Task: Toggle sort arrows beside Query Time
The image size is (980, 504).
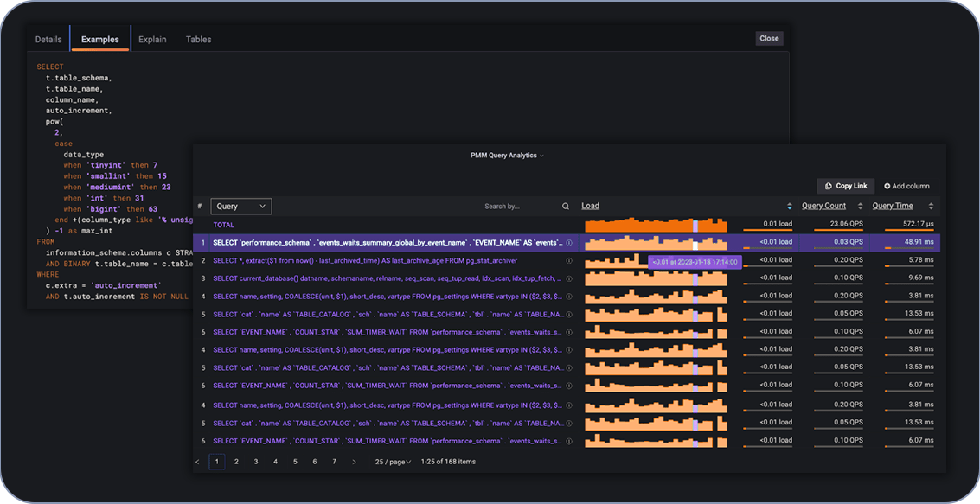Action: click(x=931, y=206)
